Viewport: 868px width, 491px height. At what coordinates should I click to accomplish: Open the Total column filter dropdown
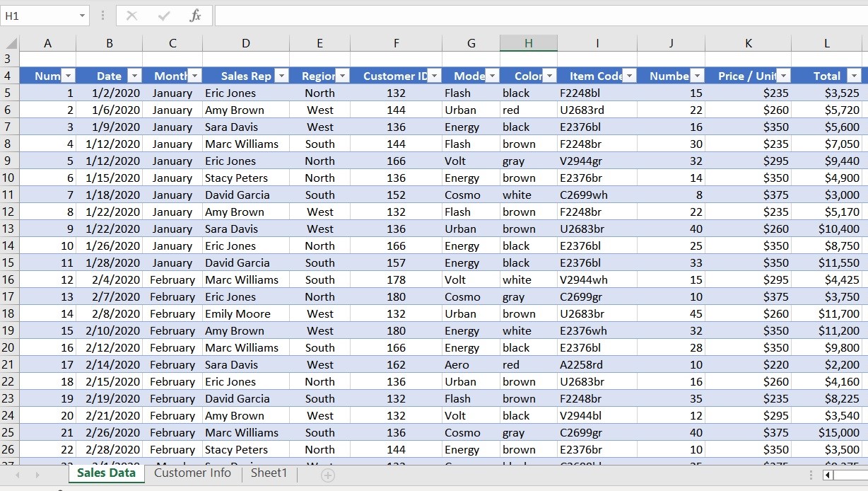coord(854,76)
